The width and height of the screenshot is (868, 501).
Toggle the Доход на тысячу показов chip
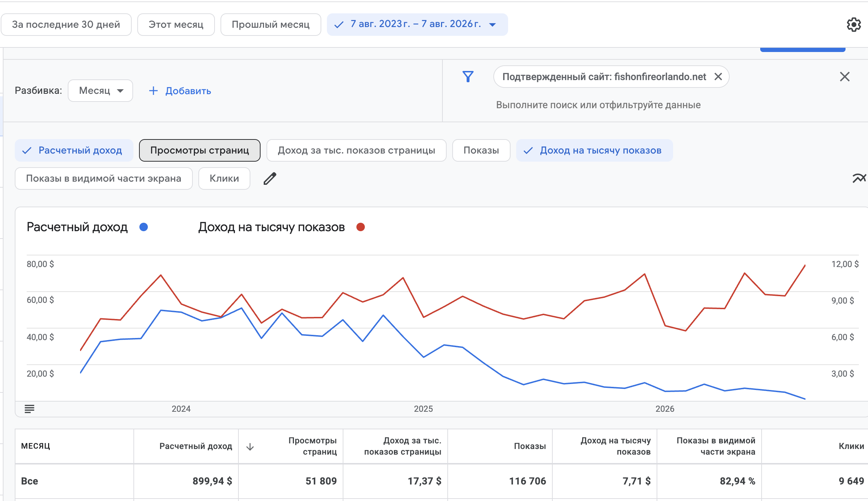click(594, 150)
